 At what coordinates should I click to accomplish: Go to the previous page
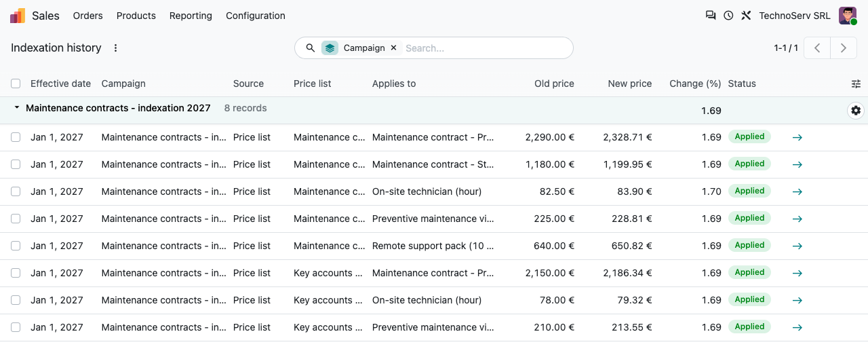click(x=817, y=48)
